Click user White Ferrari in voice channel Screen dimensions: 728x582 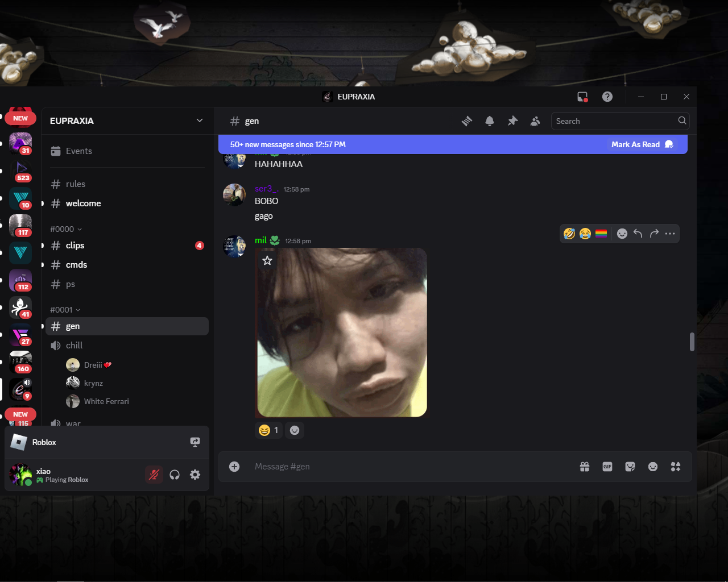[135, 401]
